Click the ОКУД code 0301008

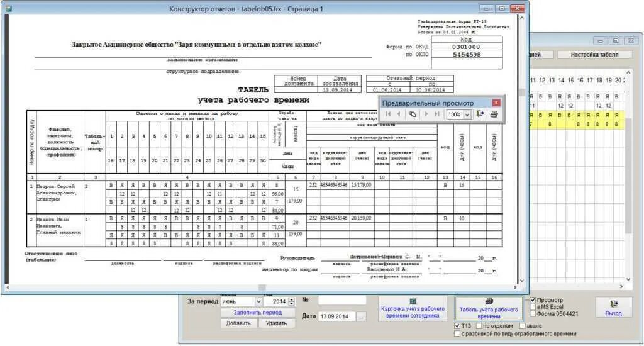coord(466,47)
